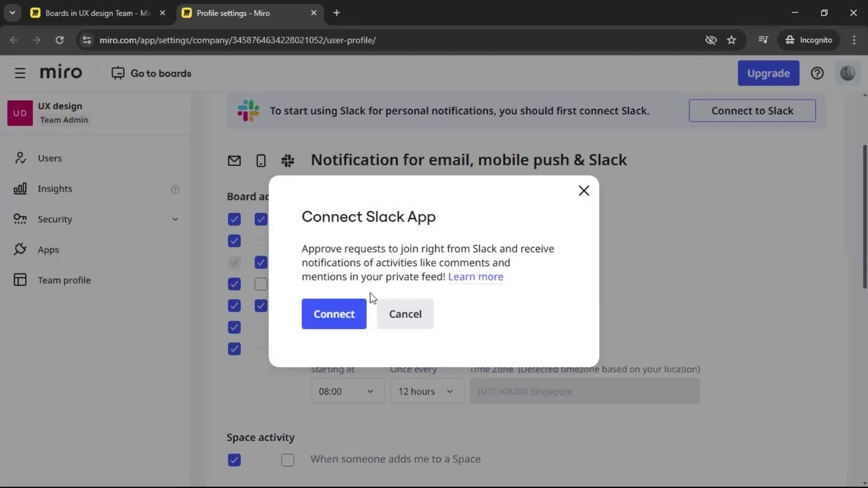Click the Apps plug icon
The height and width of the screenshot is (488, 868).
[20, 249]
